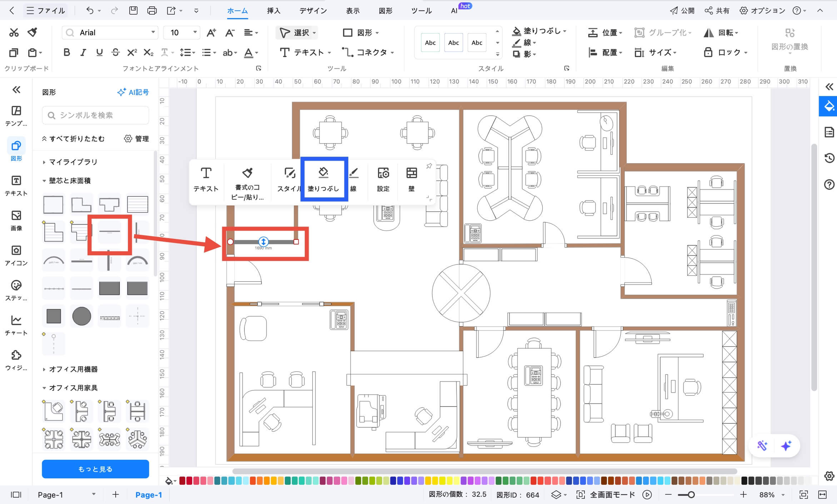This screenshot has height=504, width=837.
Task: Expand the オフィス用機器 library category
Action: click(73, 369)
